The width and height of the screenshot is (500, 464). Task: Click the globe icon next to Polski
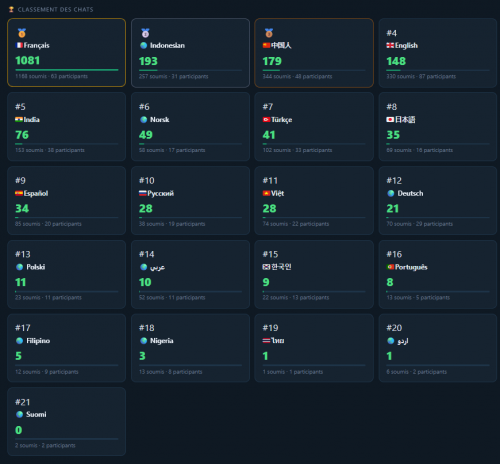click(x=20, y=267)
